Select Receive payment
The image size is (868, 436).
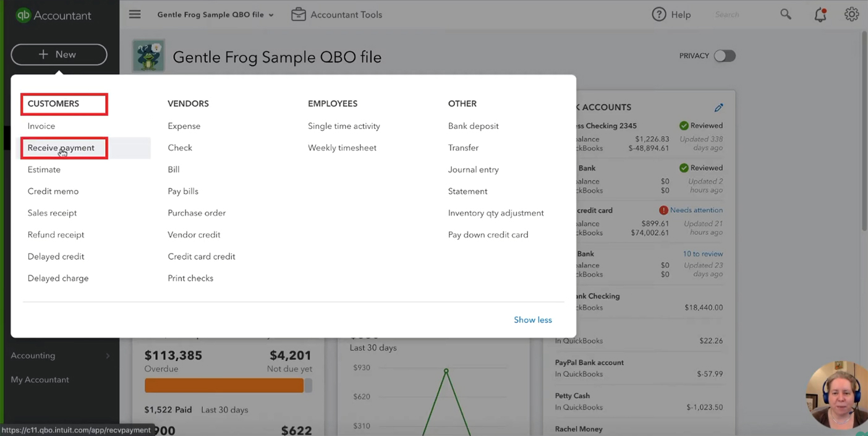[61, 148]
